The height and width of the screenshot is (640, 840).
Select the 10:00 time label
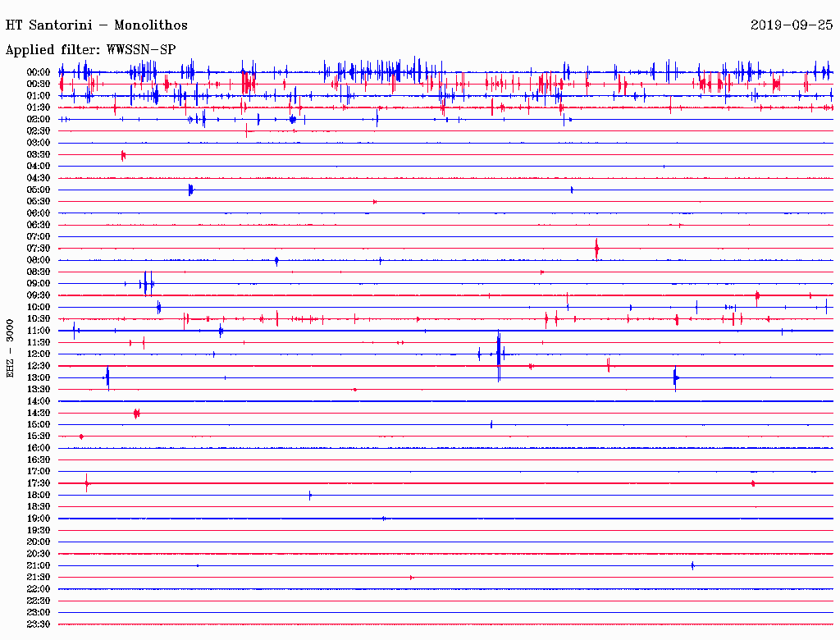(x=39, y=307)
